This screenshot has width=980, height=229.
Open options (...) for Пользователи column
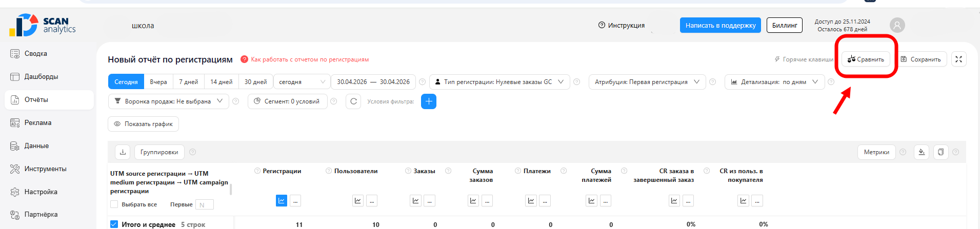tap(372, 201)
